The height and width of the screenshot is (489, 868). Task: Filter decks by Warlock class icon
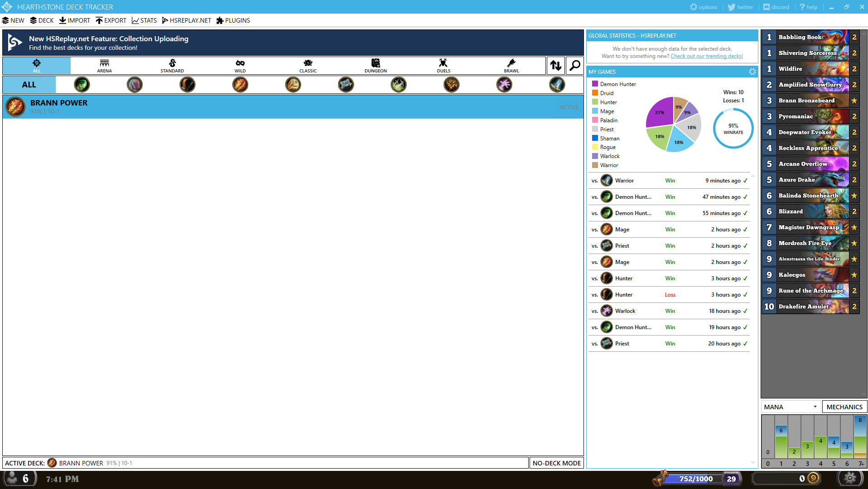pyautogui.click(x=504, y=85)
